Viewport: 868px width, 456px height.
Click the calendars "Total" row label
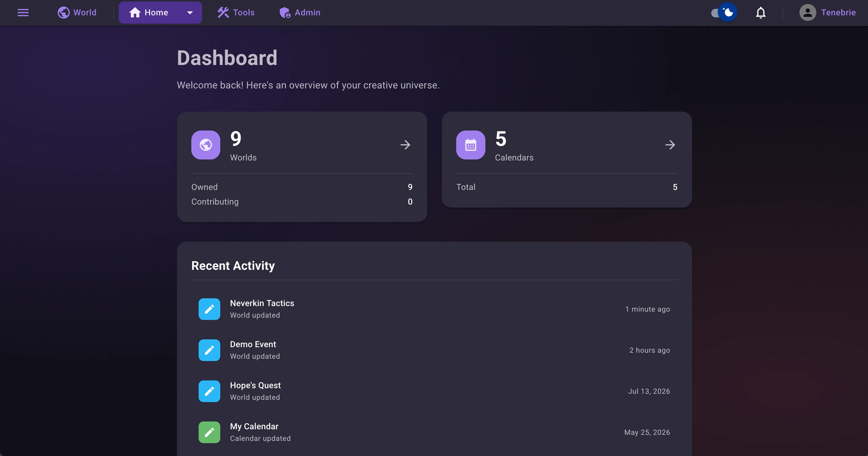coord(466,187)
